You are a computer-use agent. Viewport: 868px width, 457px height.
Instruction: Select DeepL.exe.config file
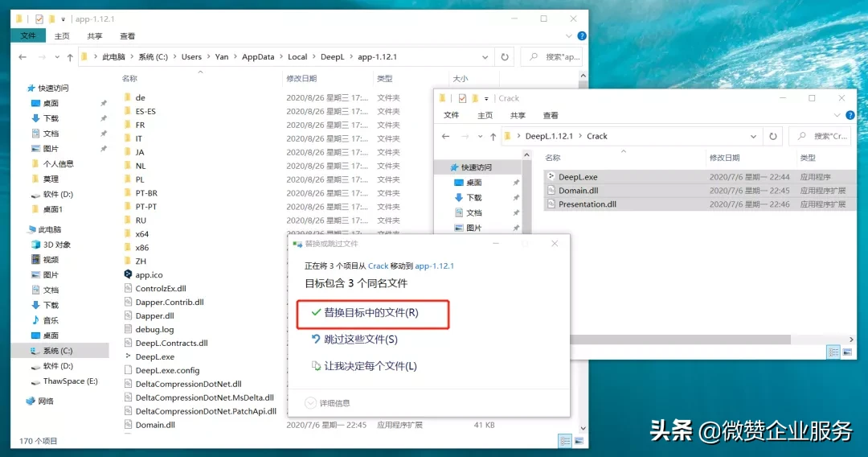pos(168,371)
